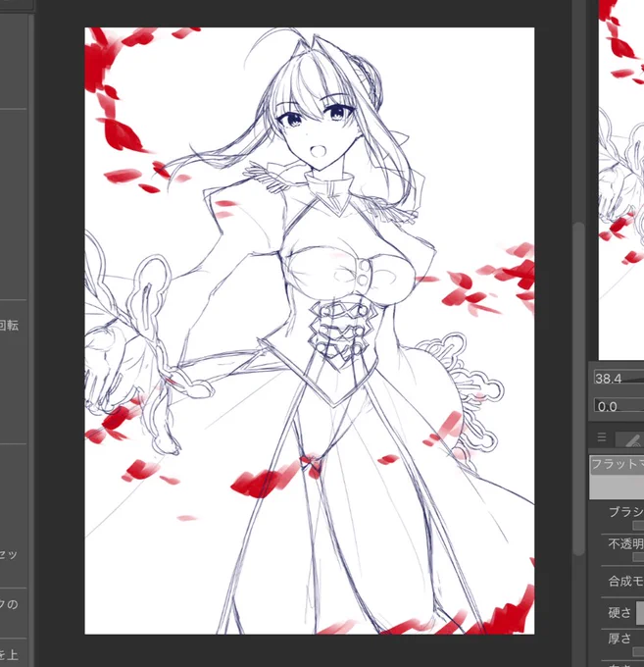644x667 pixels.
Task: Click the Navigator preview thumbnail
Action: point(621,180)
